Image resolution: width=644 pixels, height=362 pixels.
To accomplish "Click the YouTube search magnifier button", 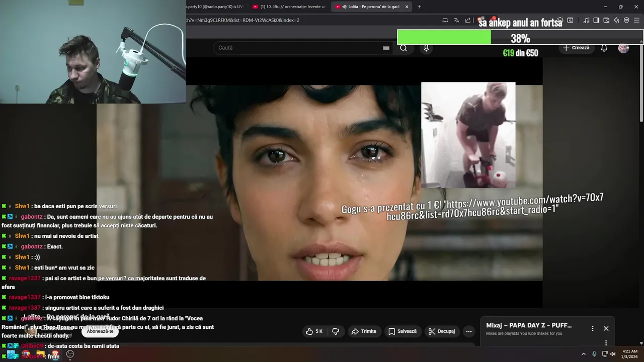I will [404, 48].
